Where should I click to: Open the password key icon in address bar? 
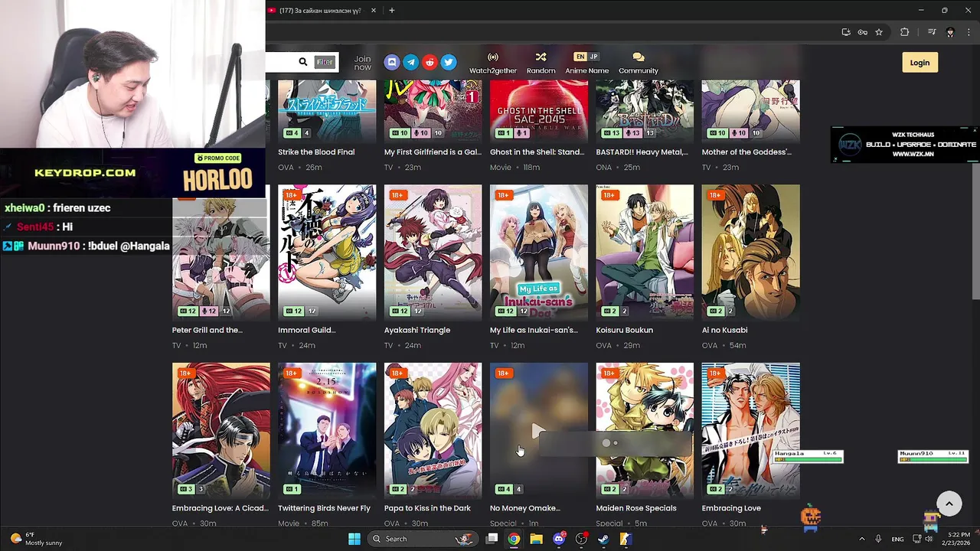(x=862, y=32)
